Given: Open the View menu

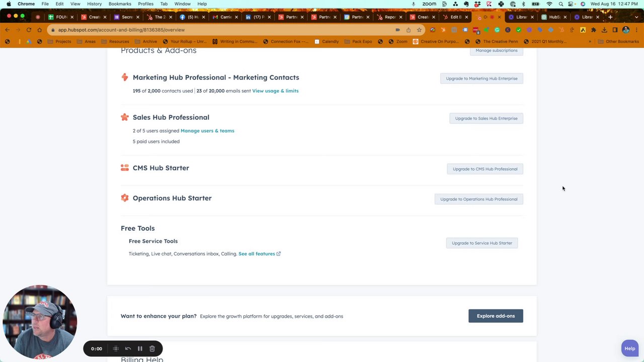Looking at the screenshot, I should 75,4.
